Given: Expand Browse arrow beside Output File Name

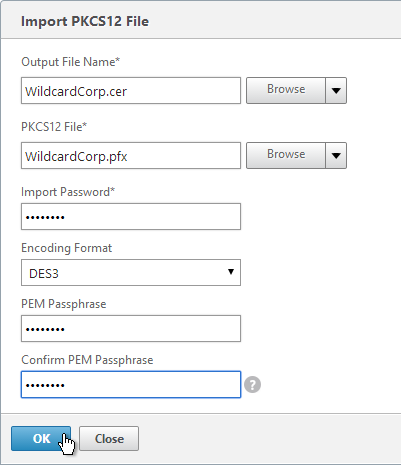Looking at the screenshot, I should (336, 90).
